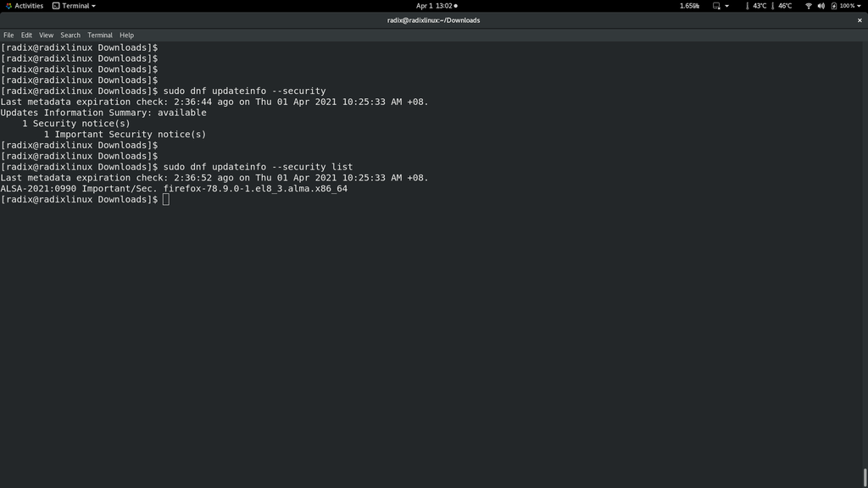The width and height of the screenshot is (868, 488).
Task: Open the Terminal menu in menu bar
Action: pyautogui.click(x=100, y=35)
